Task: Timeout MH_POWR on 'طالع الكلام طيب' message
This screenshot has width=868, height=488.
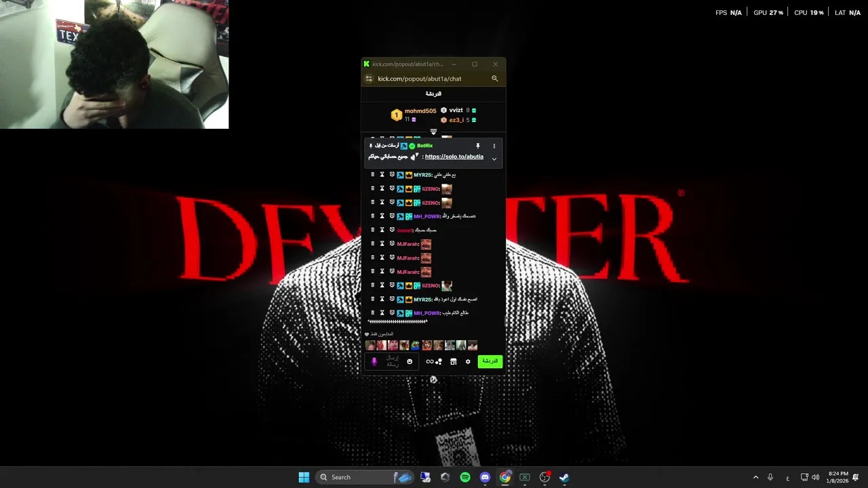Action: coord(382,312)
